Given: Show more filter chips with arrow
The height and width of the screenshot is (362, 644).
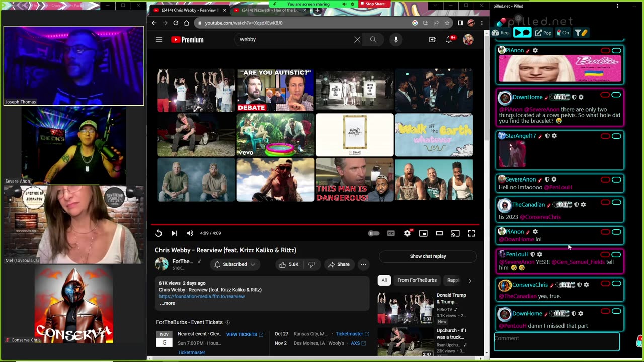Looking at the screenshot, I should (470, 281).
